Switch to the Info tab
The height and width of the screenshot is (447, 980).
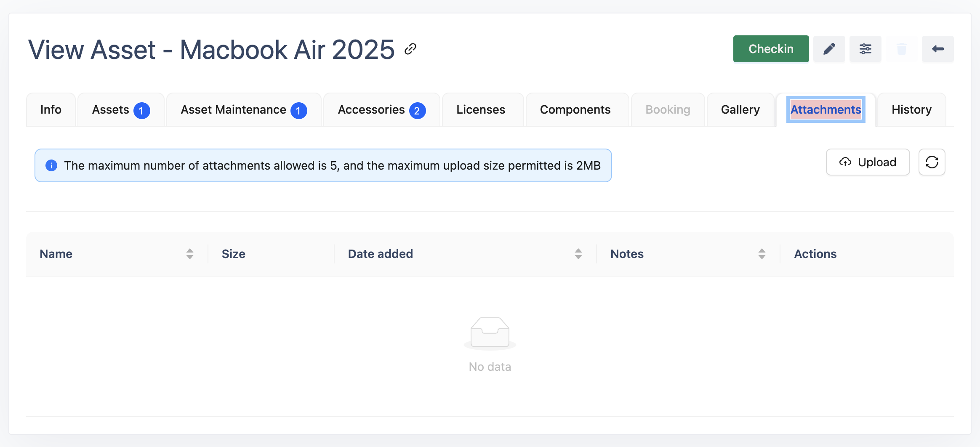tap(51, 110)
